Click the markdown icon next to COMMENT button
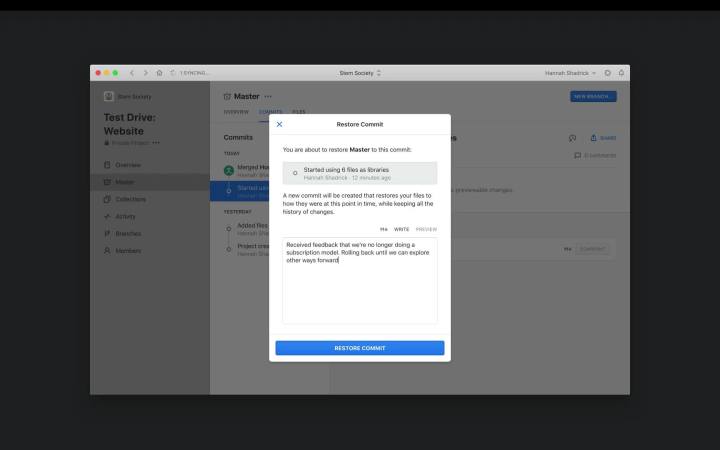Screen dimensions: 720x450 coord(568,249)
